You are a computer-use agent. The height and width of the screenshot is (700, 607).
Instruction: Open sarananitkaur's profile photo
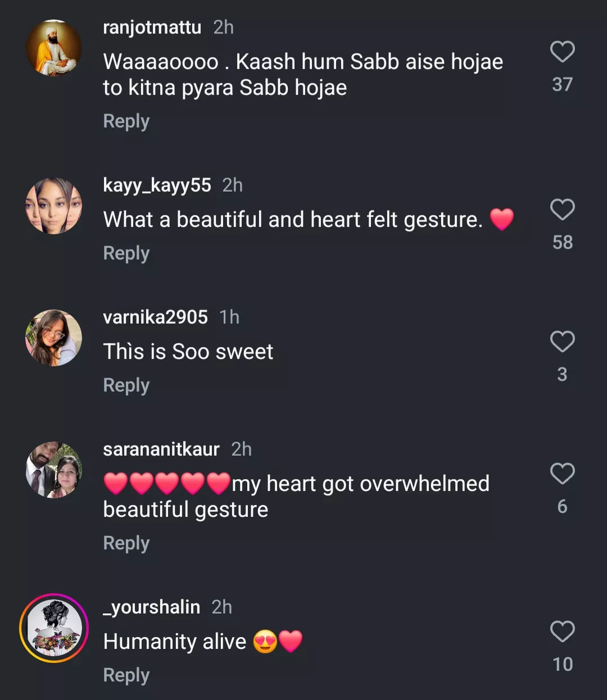point(54,470)
